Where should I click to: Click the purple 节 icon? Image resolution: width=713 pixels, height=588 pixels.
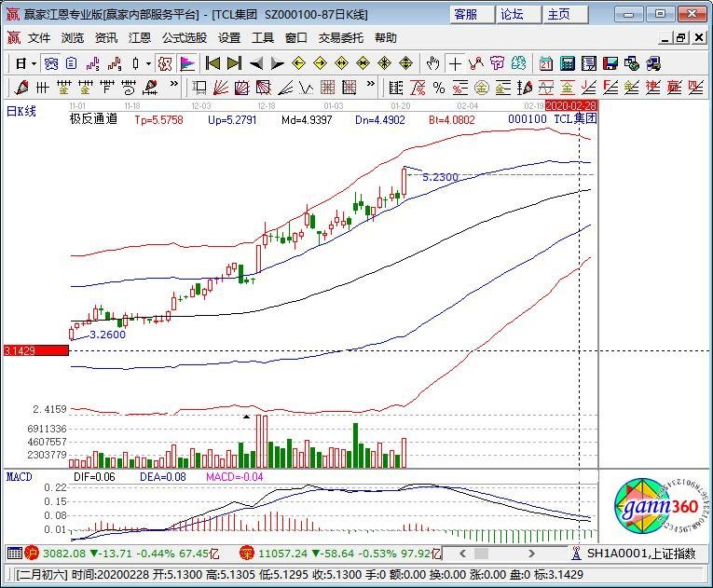point(498,63)
